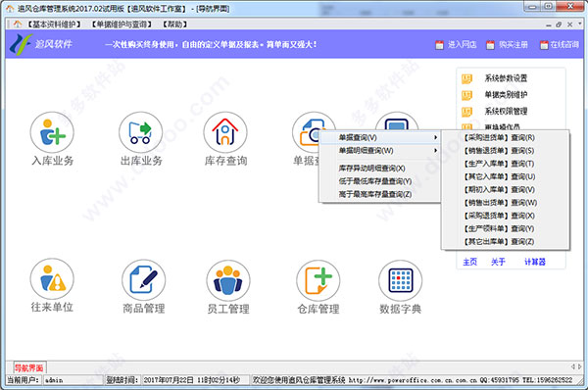Select 单据明细查询(W) menu entry

click(379, 151)
